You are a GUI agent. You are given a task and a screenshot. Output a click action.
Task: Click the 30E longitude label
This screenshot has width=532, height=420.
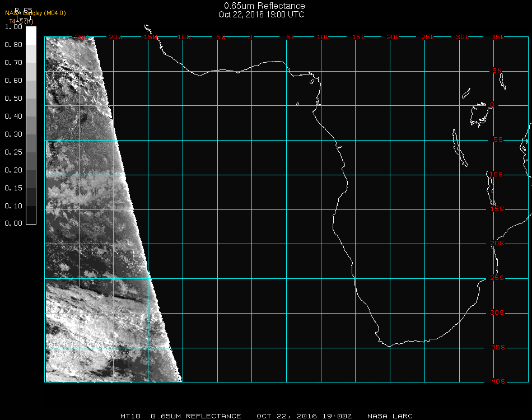[463, 37]
